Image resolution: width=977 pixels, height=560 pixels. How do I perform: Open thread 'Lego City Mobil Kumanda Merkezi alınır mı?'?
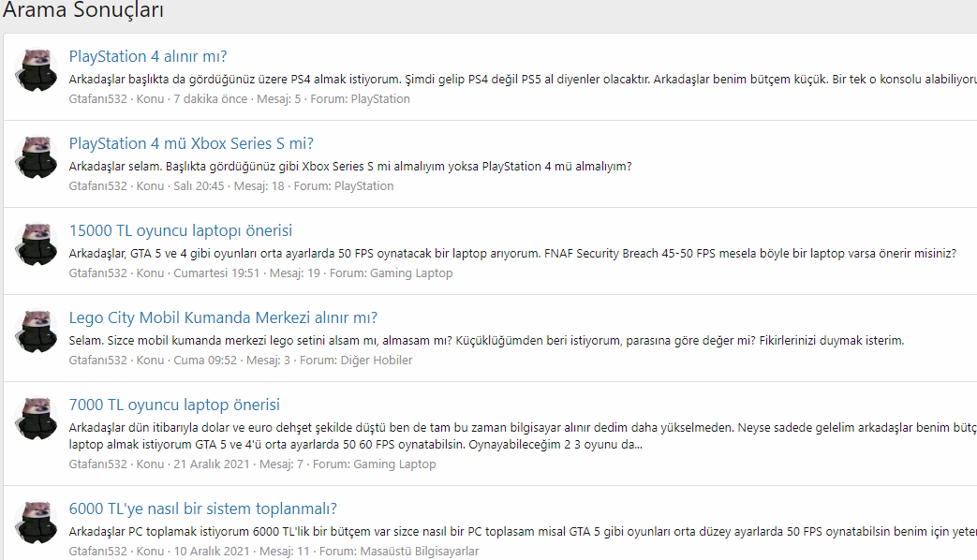pyautogui.click(x=223, y=318)
